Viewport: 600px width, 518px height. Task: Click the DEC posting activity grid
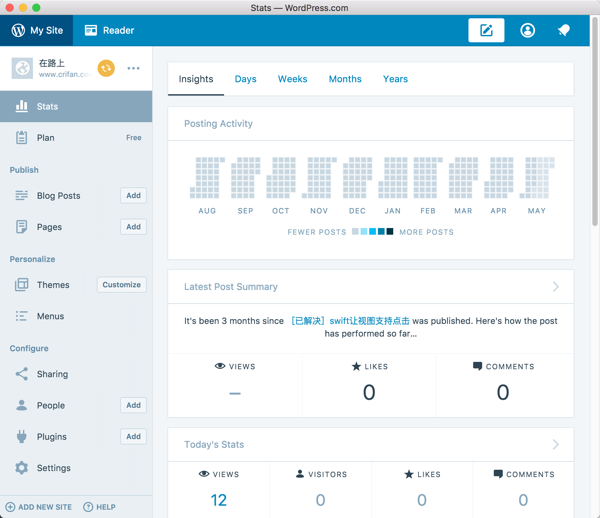(x=357, y=178)
